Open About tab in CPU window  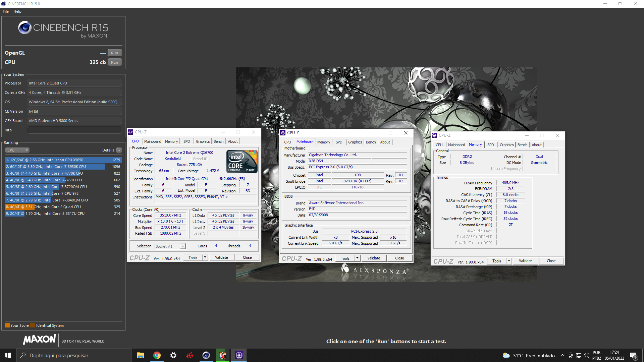pos(233,141)
